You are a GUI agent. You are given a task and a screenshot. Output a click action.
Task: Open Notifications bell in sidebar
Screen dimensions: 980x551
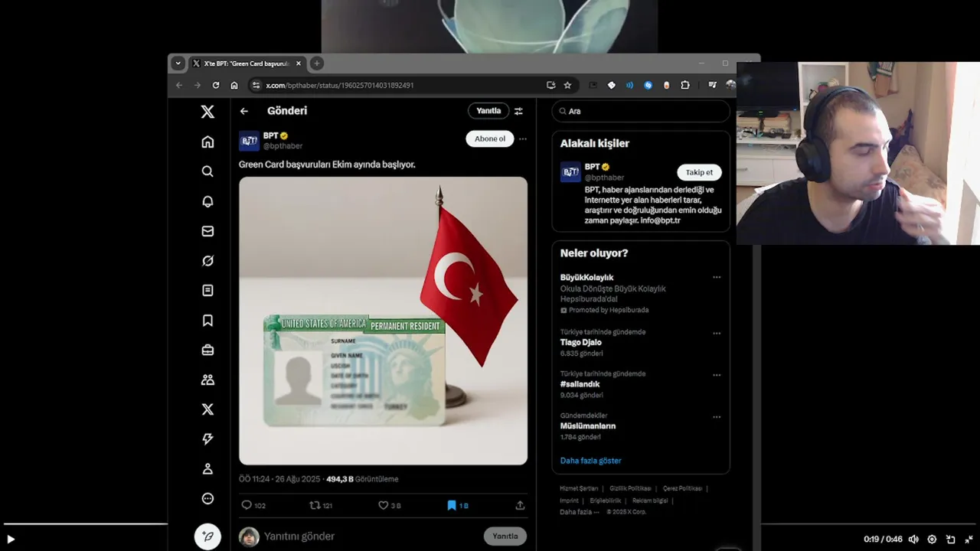[x=207, y=201]
